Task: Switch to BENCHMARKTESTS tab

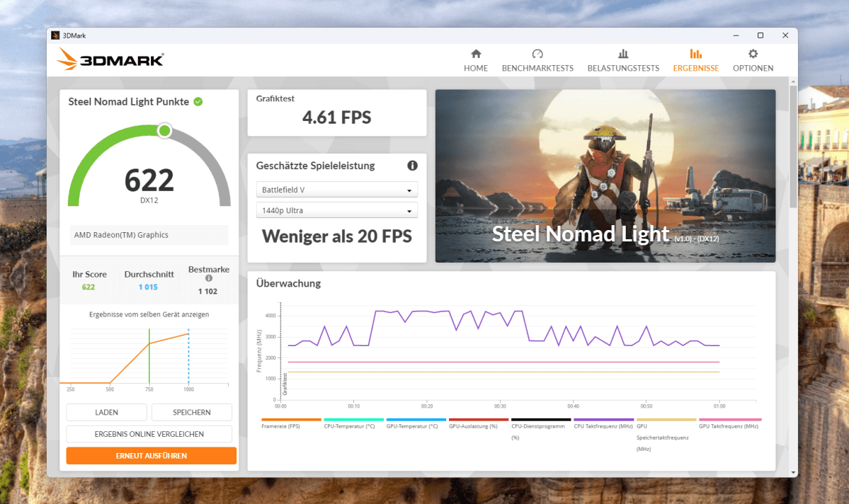Action: tap(537, 60)
